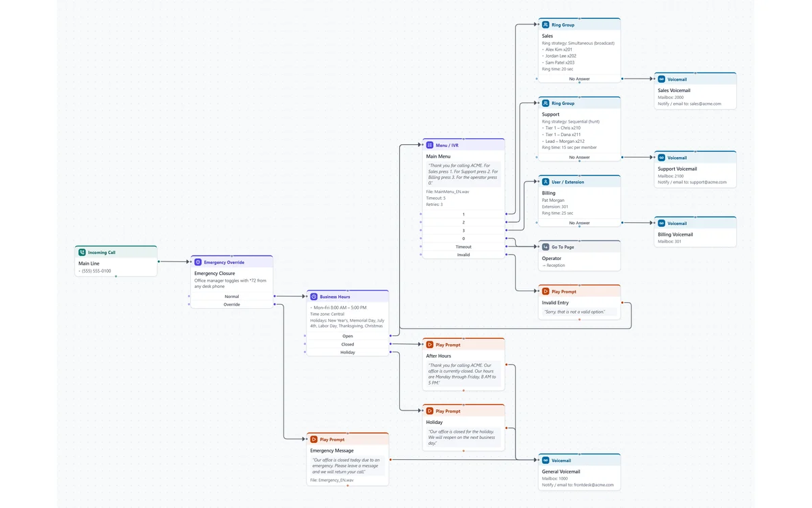Select the Closed row in Business Hours

[348, 344]
